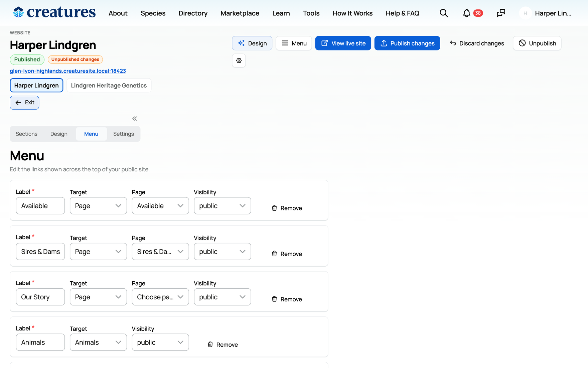Select the Harper Lindgren site chip

(36, 85)
